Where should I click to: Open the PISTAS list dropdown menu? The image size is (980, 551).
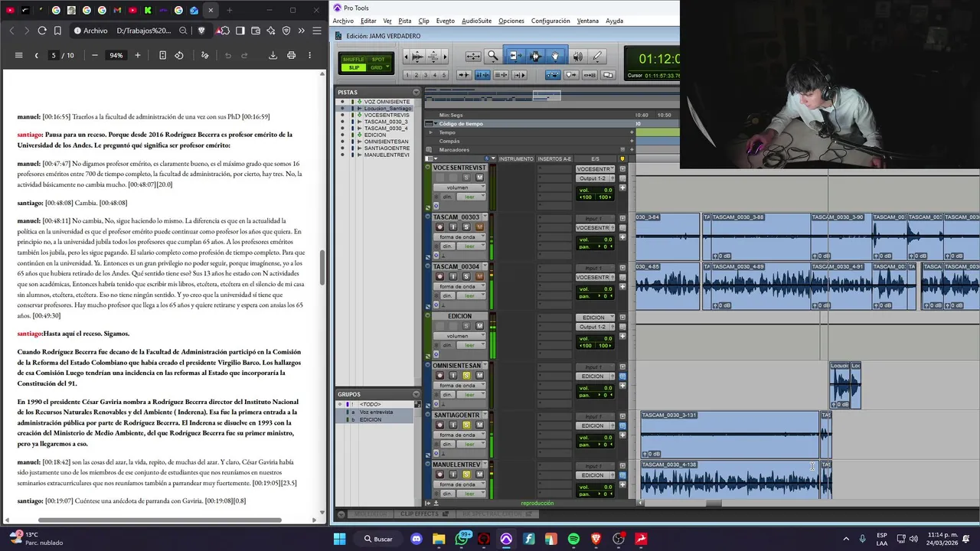click(416, 92)
